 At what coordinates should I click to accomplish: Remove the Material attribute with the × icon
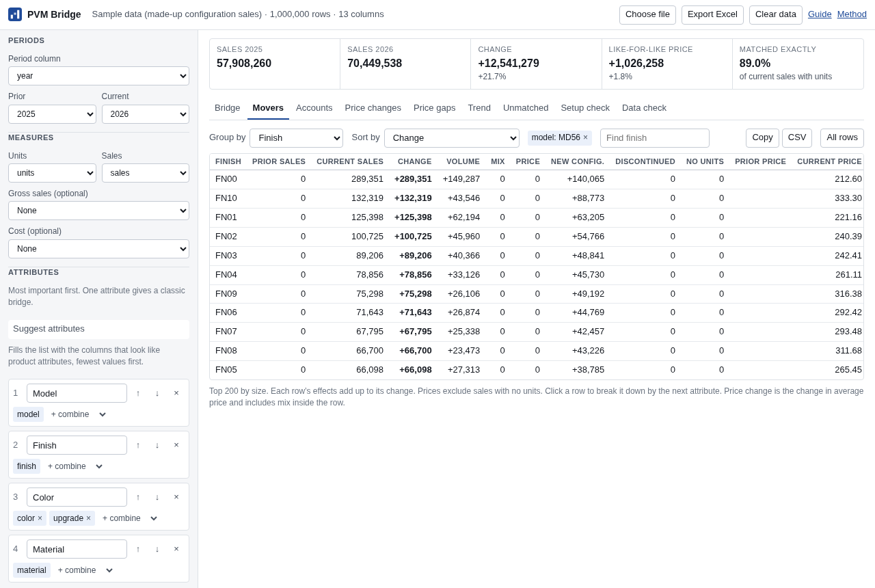coord(176,549)
